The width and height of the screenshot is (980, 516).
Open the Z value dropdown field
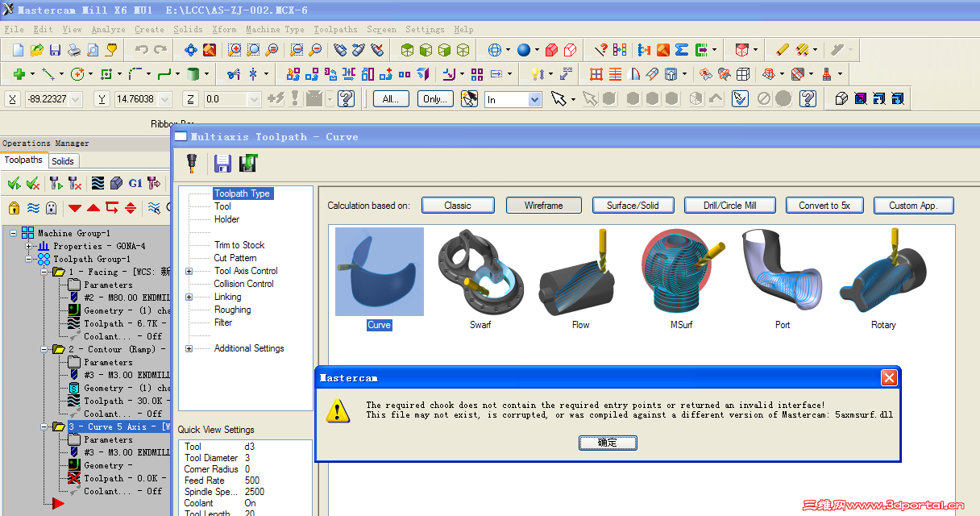click(254, 99)
